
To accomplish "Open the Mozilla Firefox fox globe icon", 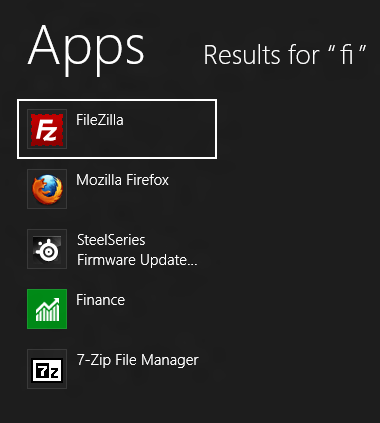I will pos(47,189).
